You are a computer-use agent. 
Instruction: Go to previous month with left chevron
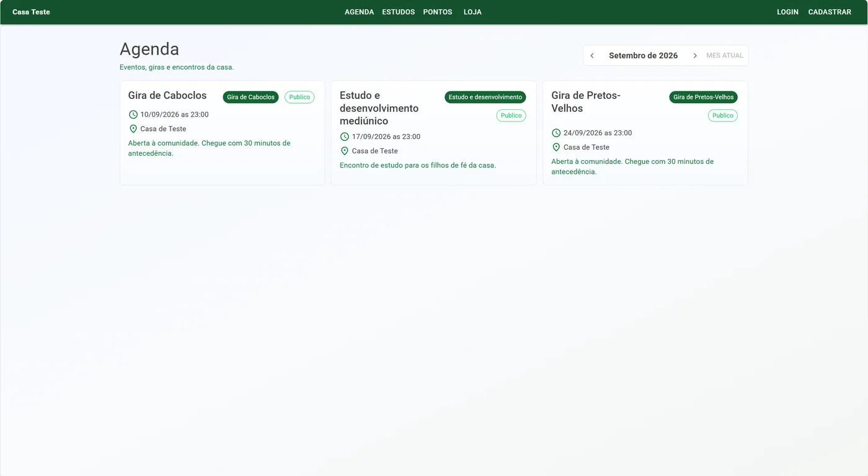pyautogui.click(x=592, y=56)
